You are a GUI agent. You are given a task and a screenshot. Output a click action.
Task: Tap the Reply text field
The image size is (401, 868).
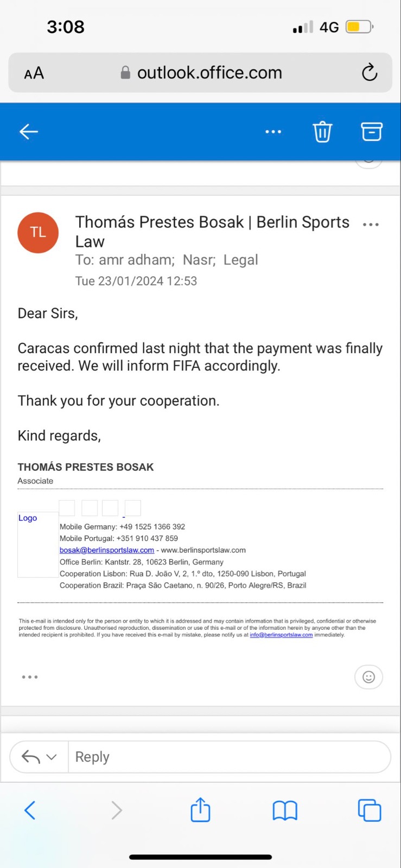click(x=228, y=757)
